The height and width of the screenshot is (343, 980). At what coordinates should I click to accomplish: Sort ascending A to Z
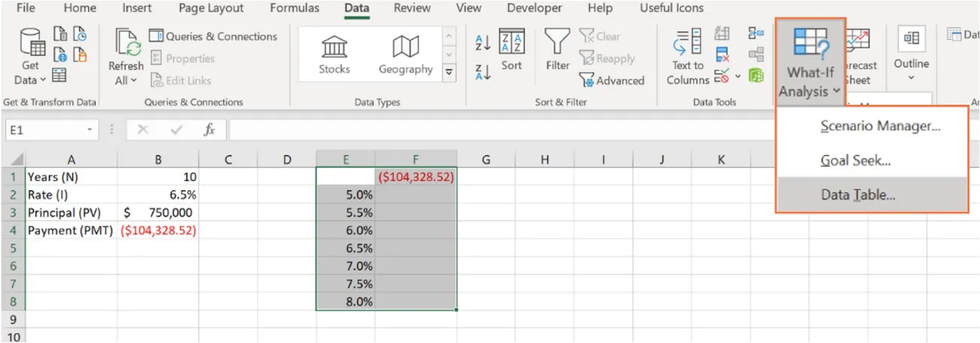pyautogui.click(x=483, y=43)
